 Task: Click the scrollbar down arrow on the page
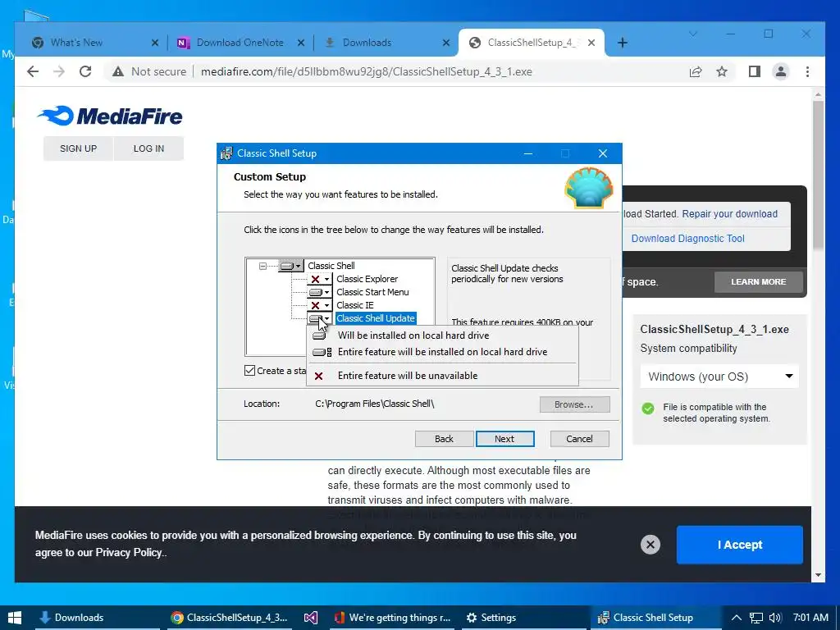[818, 575]
